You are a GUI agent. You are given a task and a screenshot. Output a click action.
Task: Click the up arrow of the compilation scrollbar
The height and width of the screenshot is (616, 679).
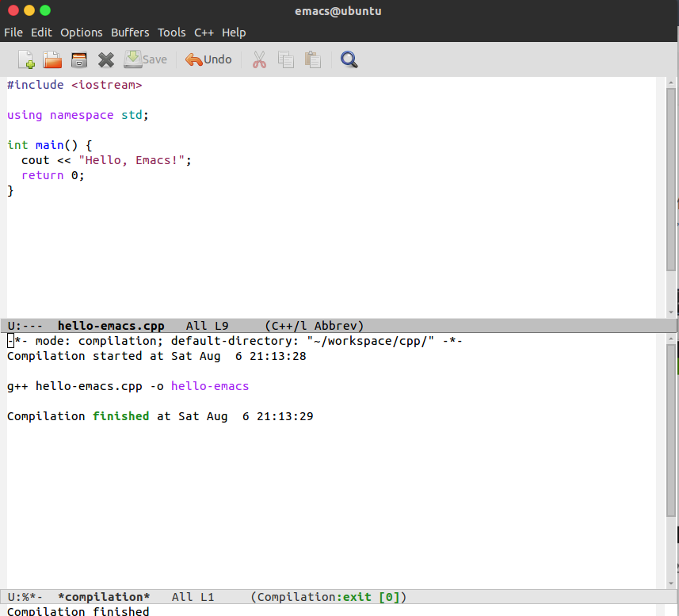point(671,339)
